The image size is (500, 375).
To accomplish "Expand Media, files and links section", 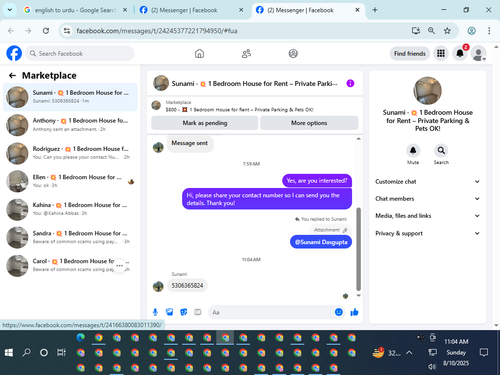I will (428, 216).
